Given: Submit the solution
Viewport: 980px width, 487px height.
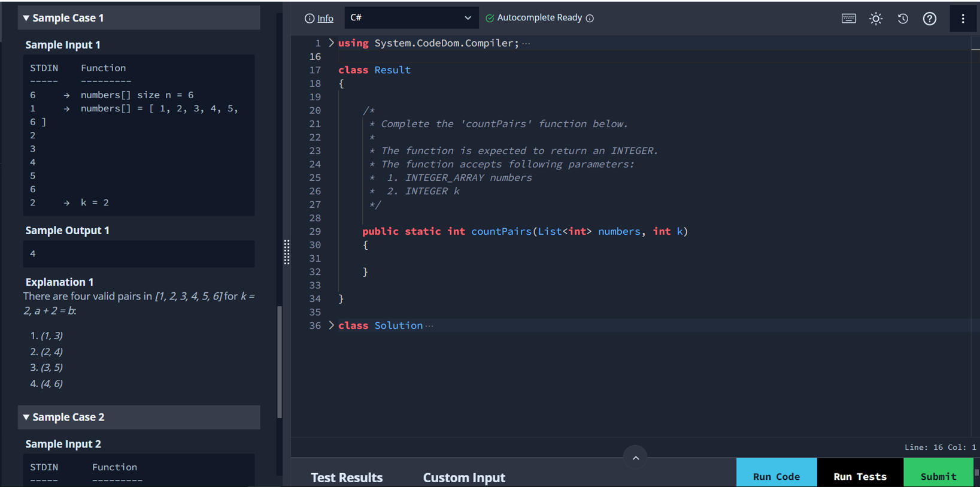Looking at the screenshot, I should coord(939,473).
